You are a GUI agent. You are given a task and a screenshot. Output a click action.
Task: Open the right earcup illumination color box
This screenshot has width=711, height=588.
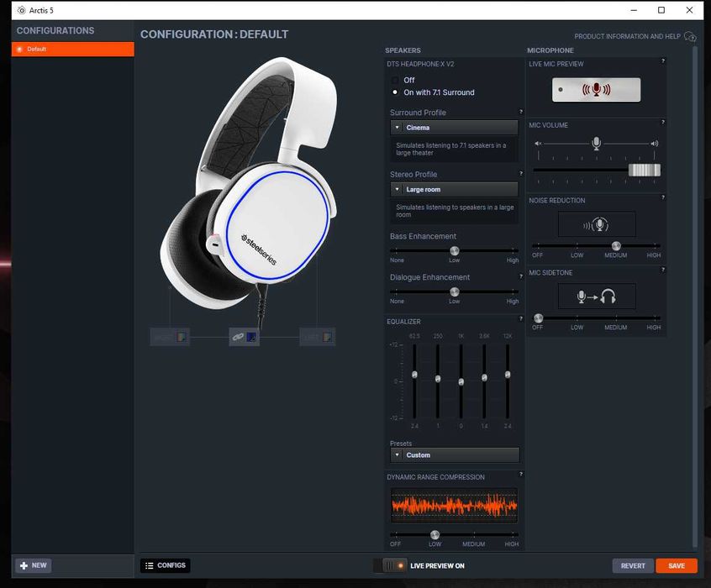[x=181, y=337]
